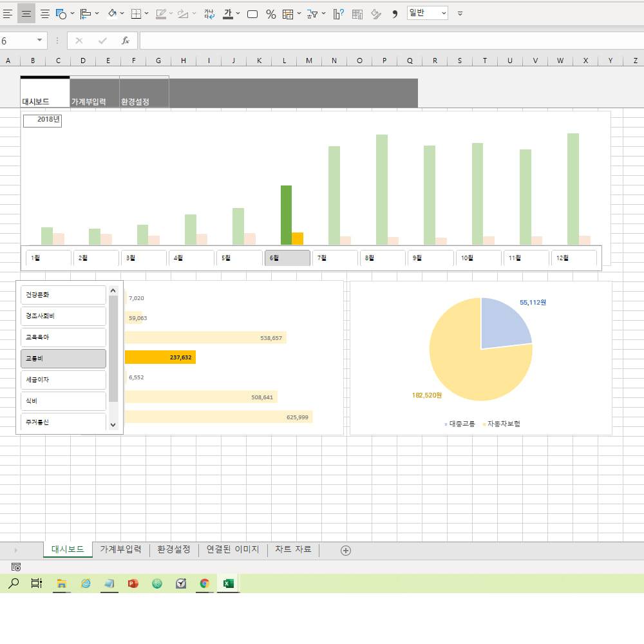Viewport: 644px width, 644px height.
Task: Click into the formula bar
Action: (x=392, y=41)
